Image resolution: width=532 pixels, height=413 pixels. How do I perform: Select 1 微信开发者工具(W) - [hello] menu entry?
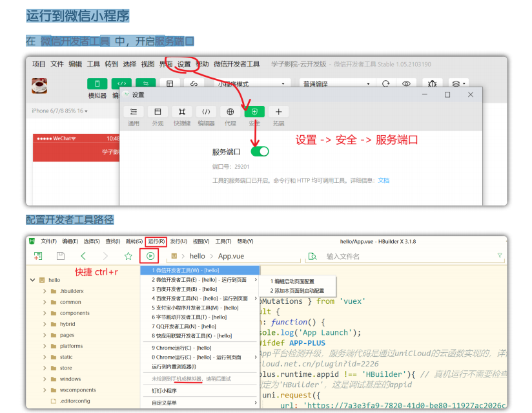pos(200,270)
